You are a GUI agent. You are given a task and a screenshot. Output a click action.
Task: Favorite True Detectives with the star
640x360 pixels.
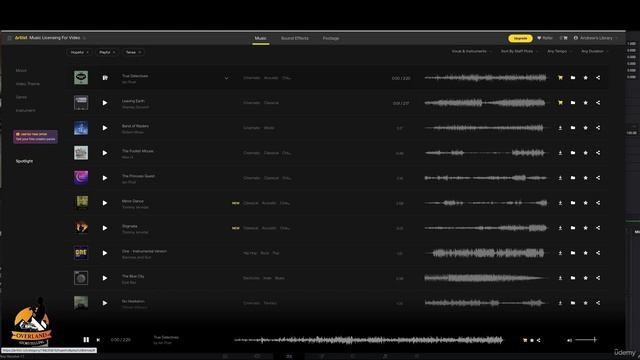(586, 78)
